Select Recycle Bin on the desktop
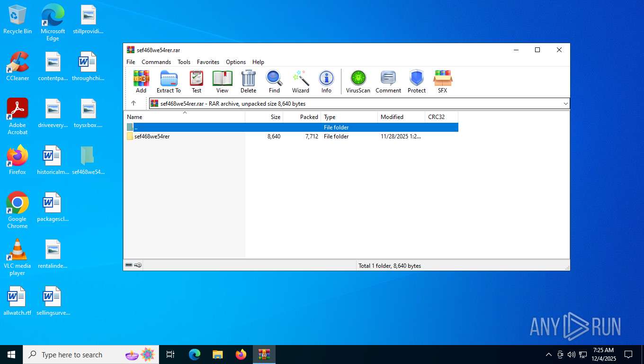This screenshot has height=364, width=644. tap(18, 20)
